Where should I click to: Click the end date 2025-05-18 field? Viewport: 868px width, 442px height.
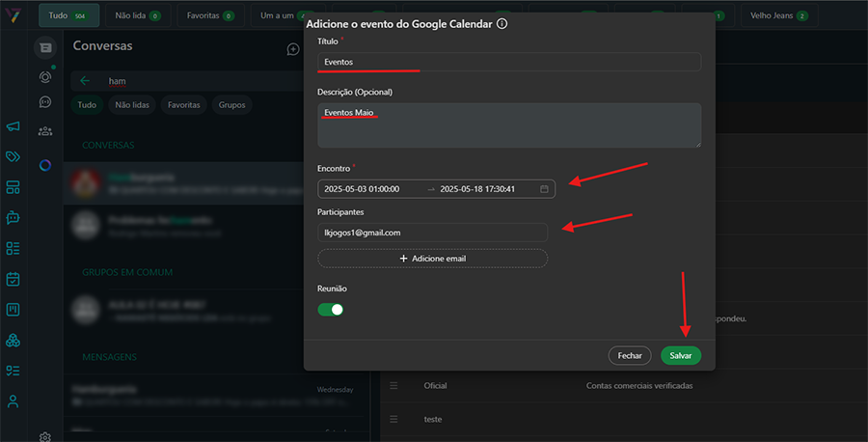point(477,189)
